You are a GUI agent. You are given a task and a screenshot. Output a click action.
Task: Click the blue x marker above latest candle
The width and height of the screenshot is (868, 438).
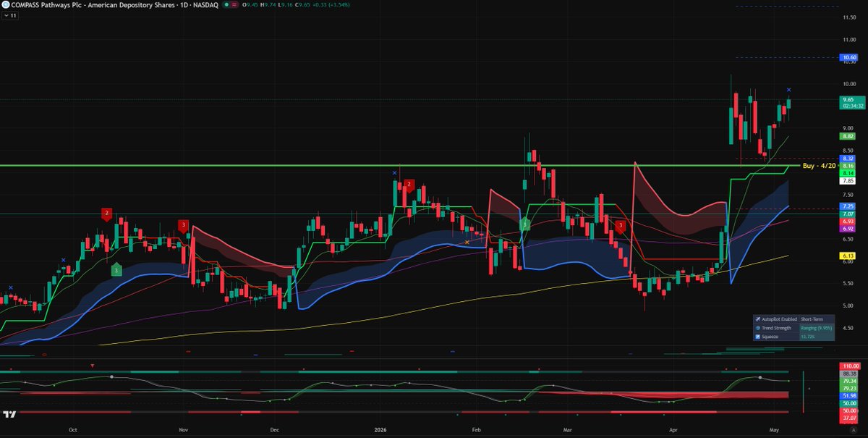[x=788, y=90]
